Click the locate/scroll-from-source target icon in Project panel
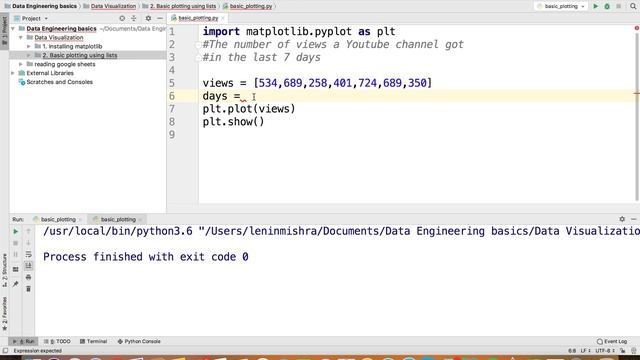 122,18
